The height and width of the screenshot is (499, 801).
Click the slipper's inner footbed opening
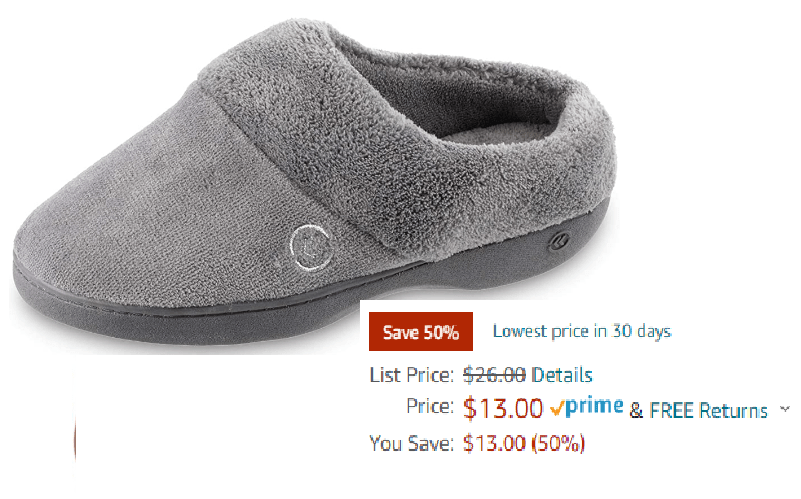click(x=490, y=115)
